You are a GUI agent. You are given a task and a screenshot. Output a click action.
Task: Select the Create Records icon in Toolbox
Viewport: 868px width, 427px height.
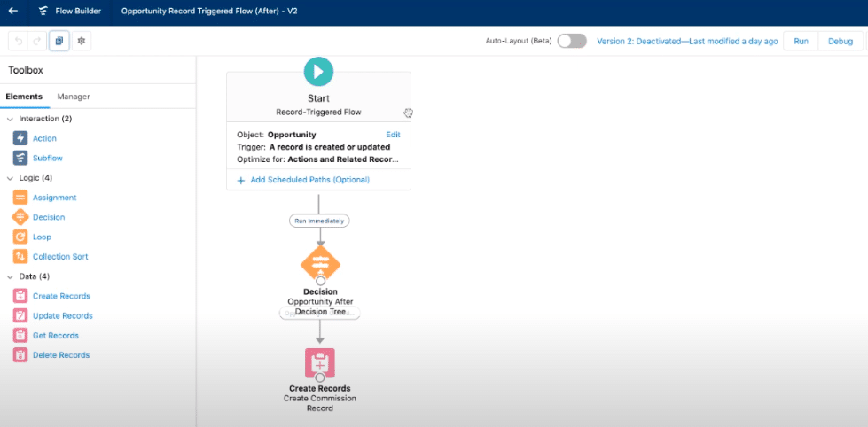click(20, 296)
